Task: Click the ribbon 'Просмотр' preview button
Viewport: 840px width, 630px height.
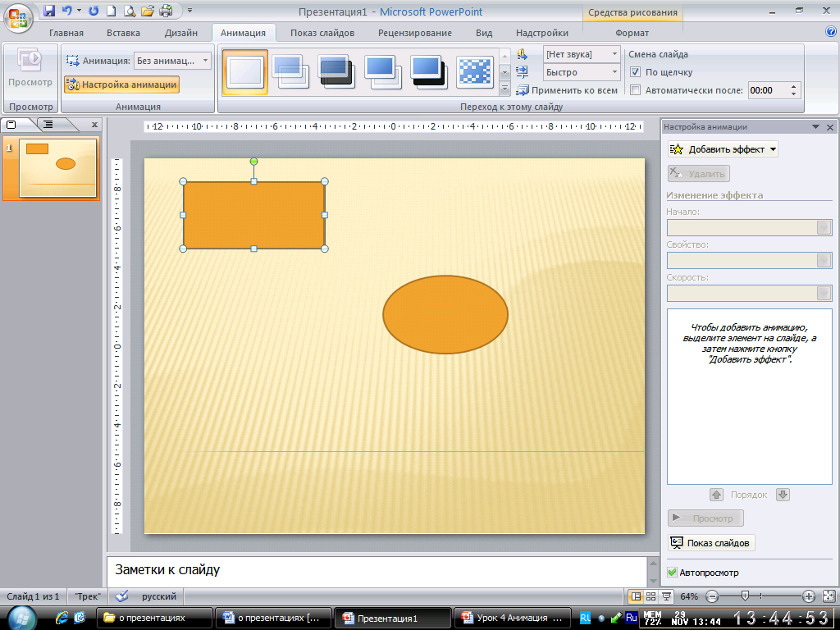Action: [x=30, y=69]
